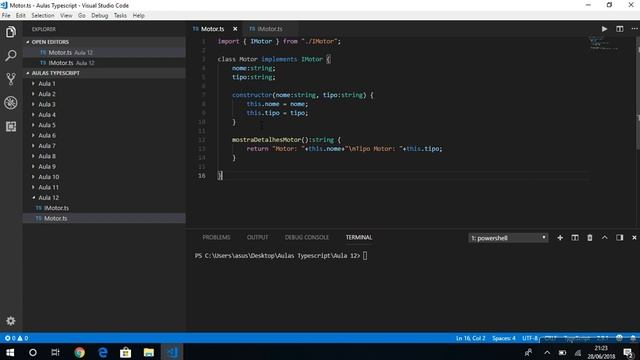Switch to the Problems panel tab

[x=216, y=237]
